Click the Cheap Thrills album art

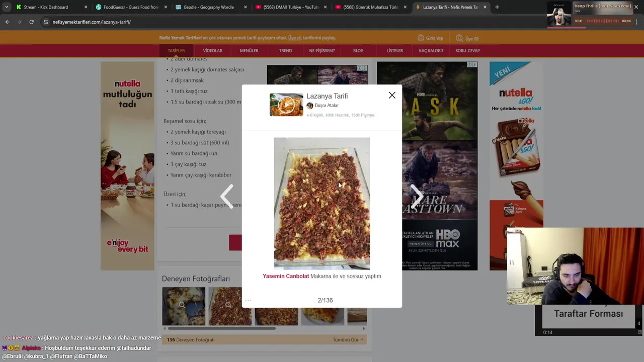pos(559,14)
